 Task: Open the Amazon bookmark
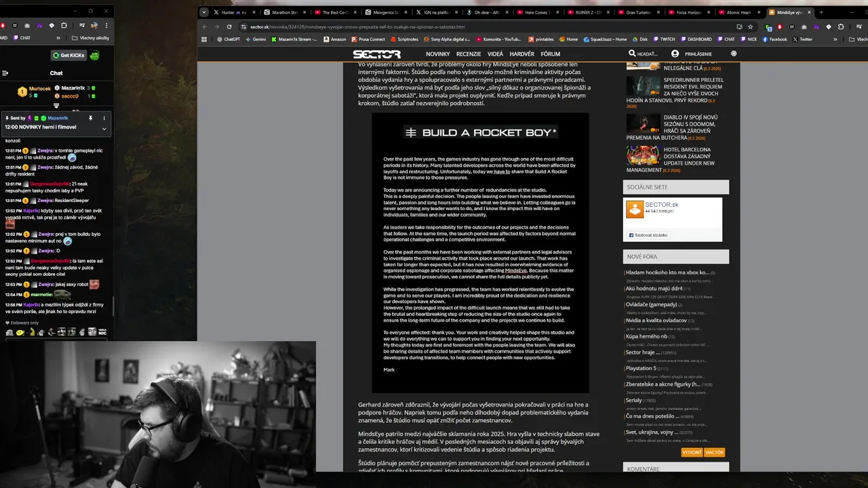pos(334,39)
